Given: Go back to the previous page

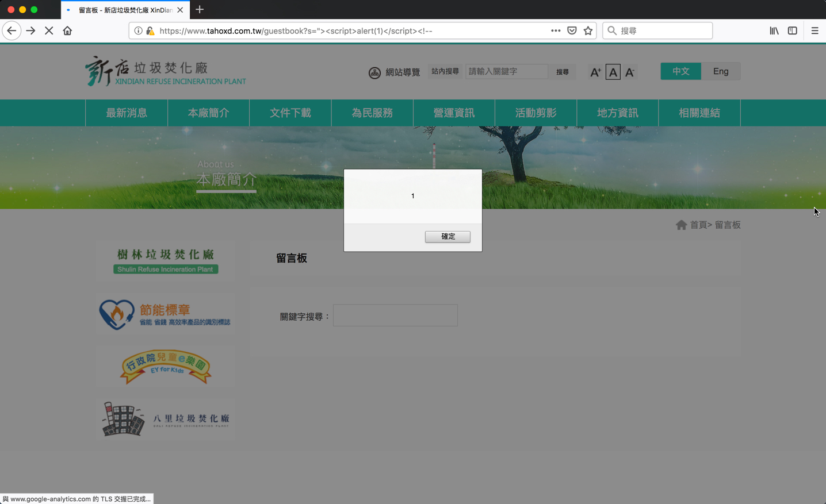Looking at the screenshot, I should [12, 30].
